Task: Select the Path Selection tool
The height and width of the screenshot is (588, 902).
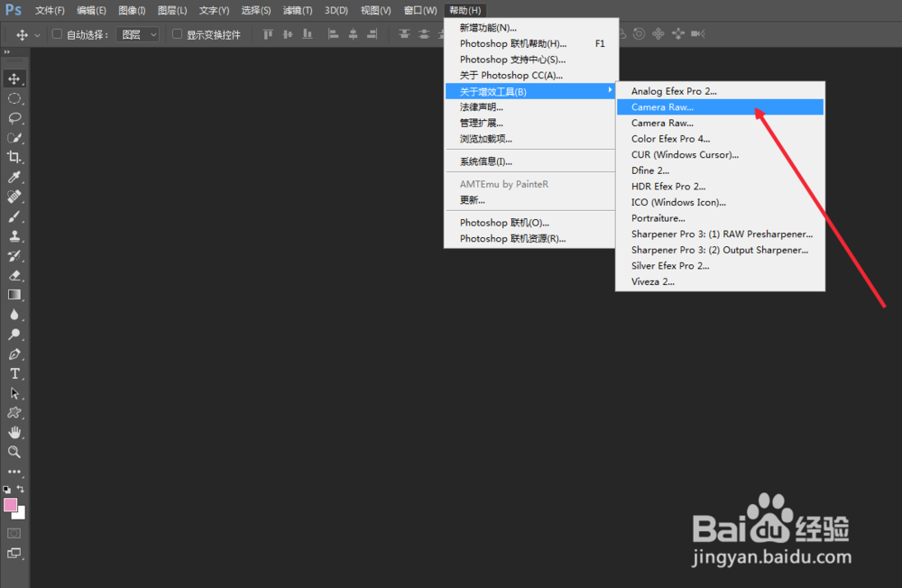Action: [14, 393]
